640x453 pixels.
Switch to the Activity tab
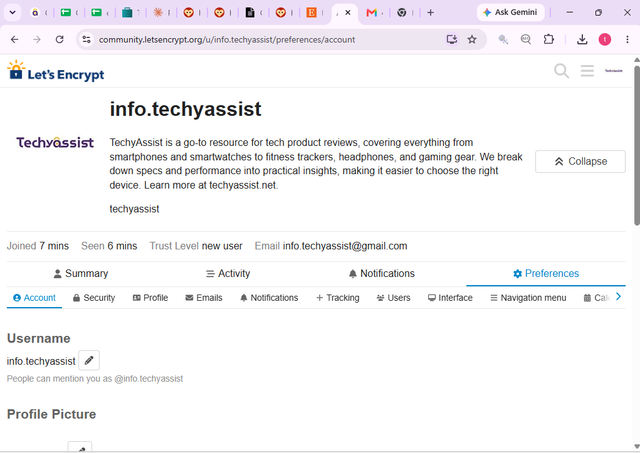tap(228, 273)
